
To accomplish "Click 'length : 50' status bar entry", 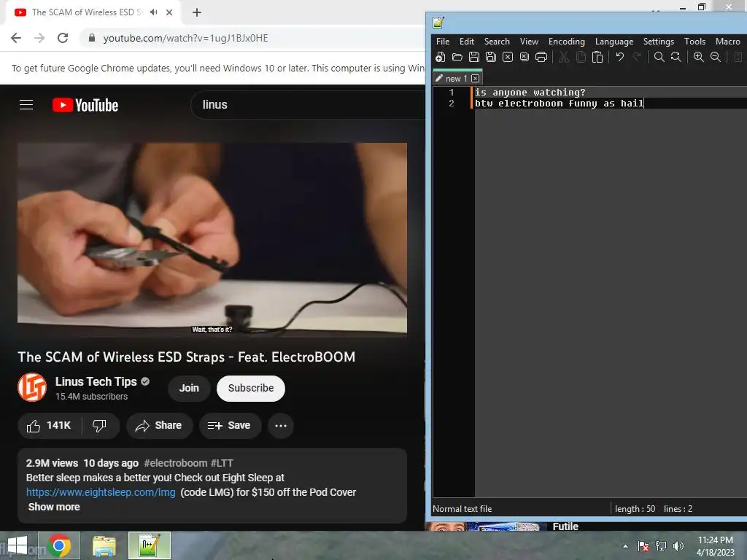I will [x=635, y=509].
